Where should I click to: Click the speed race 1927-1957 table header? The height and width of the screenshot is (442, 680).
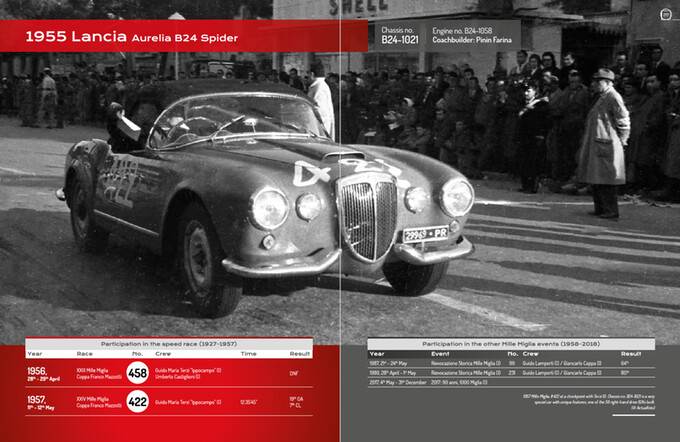click(169, 342)
